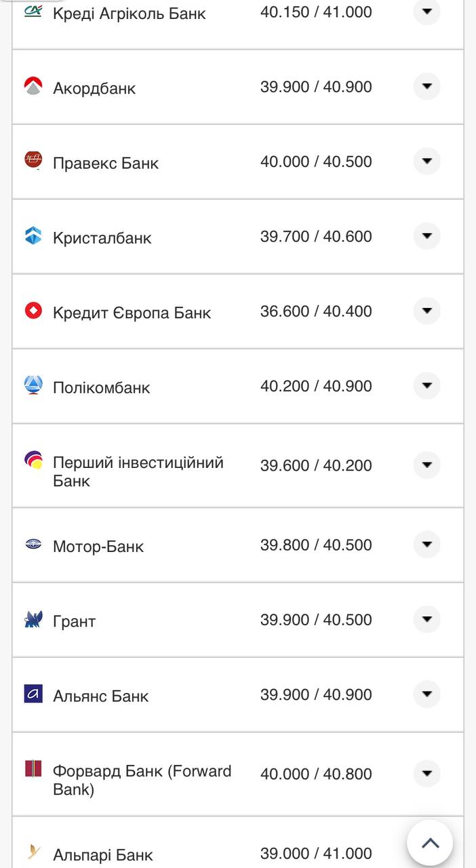Click the Правекс Банк logo icon
This screenshot has width=476, height=868.
click(x=33, y=161)
